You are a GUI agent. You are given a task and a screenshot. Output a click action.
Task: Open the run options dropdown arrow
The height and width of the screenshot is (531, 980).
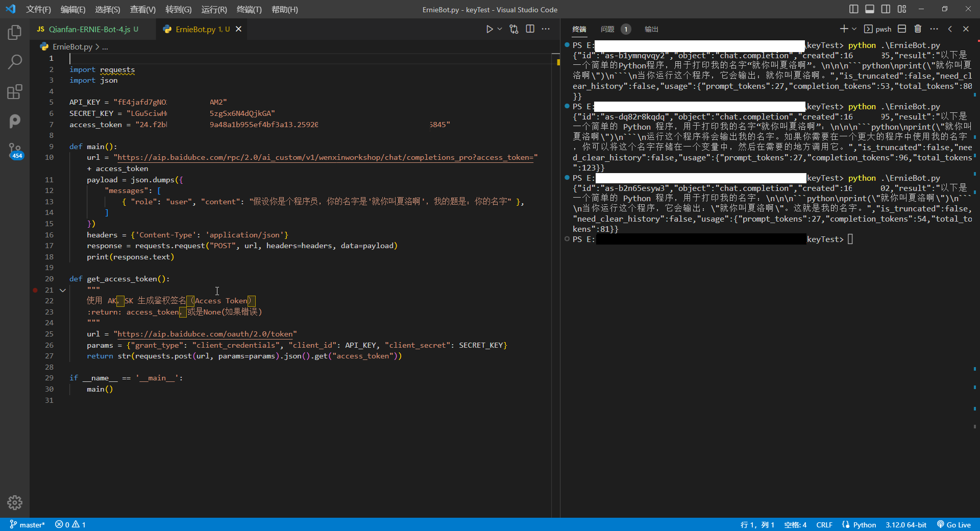(500, 29)
